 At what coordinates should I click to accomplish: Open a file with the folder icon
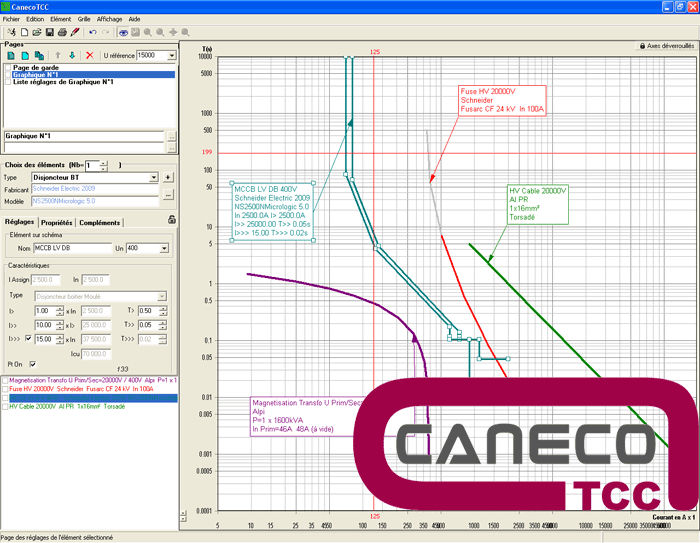pyautogui.click(x=37, y=32)
